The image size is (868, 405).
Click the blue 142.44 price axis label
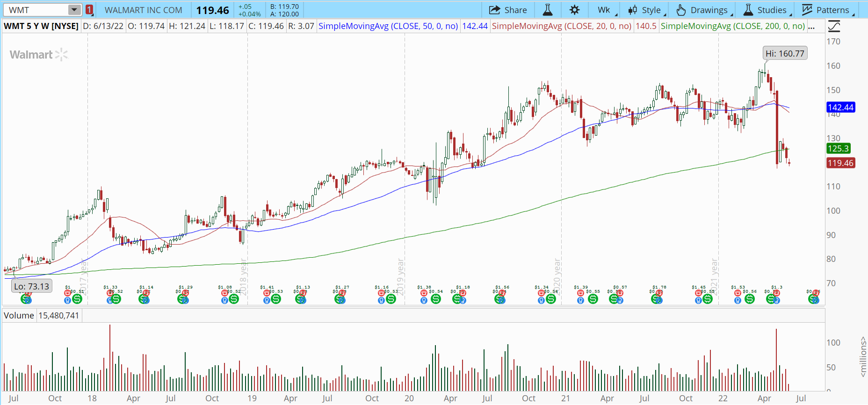point(840,107)
